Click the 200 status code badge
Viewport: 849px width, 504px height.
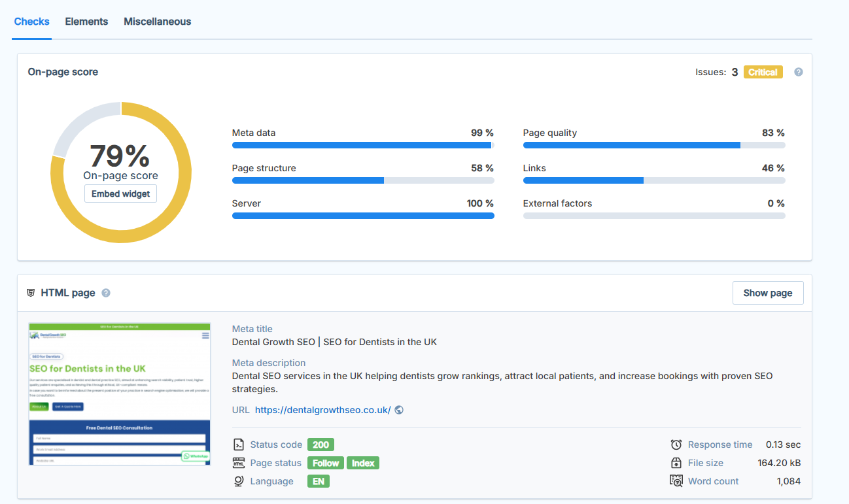pos(321,445)
